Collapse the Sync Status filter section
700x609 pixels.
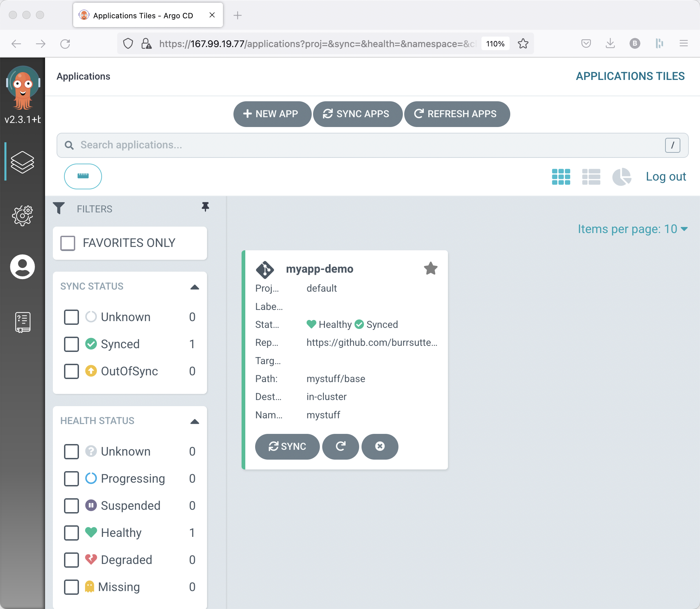[x=194, y=287]
